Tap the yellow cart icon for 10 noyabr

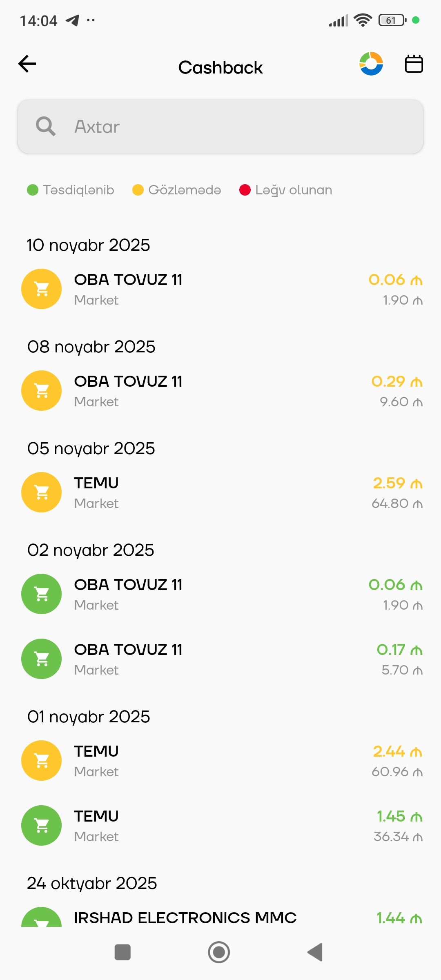click(x=42, y=289)
